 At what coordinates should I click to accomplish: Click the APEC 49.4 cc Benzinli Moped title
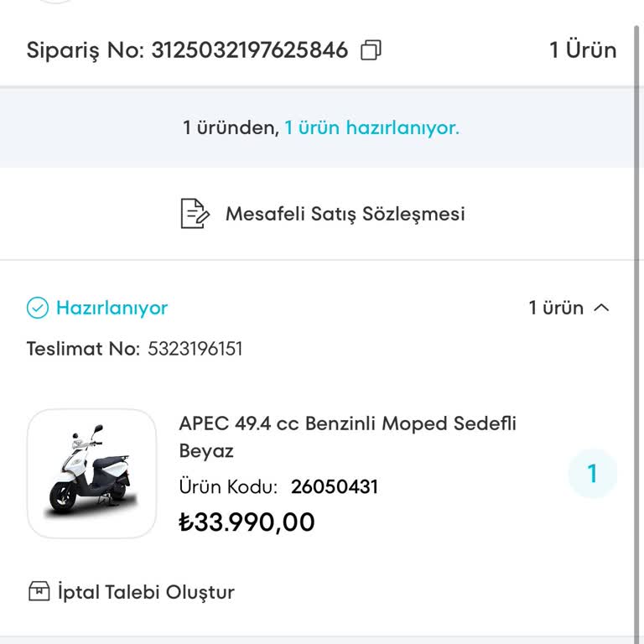[347, 436]
